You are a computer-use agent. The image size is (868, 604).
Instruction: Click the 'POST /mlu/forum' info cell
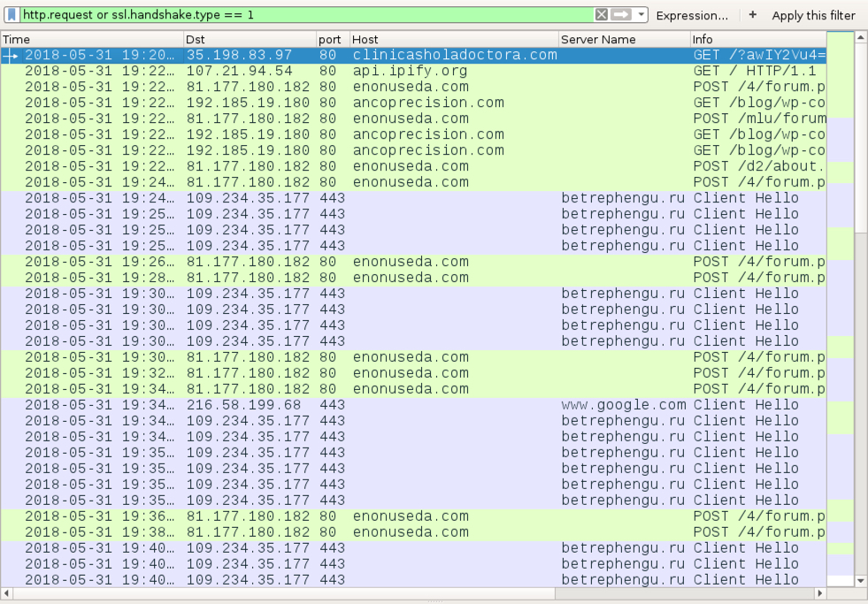coord(759,119)
